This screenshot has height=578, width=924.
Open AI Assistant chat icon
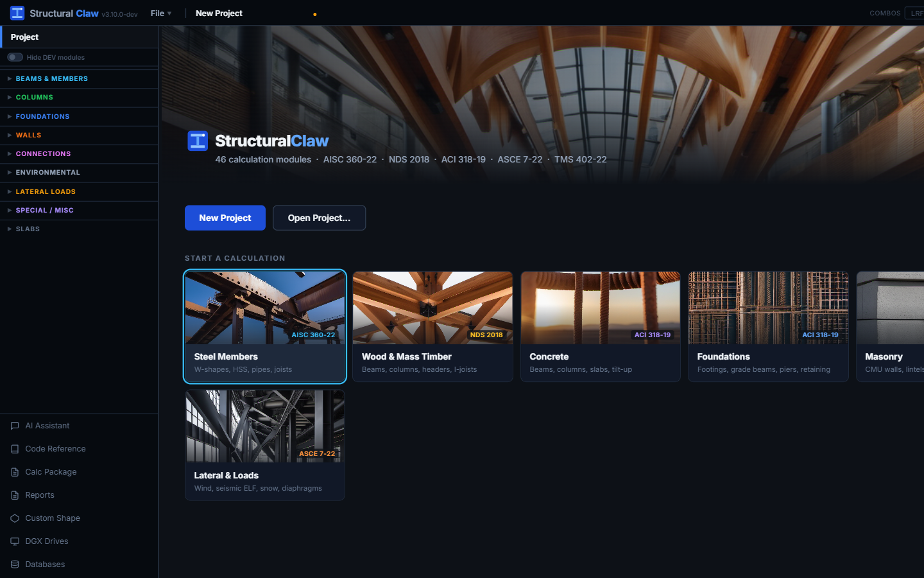(15, 426)
